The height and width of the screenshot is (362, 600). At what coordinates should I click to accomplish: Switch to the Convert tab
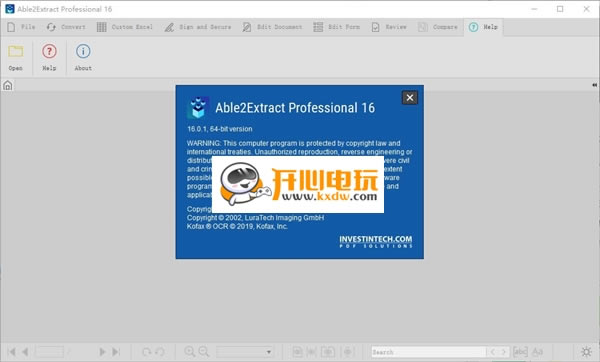66,27
